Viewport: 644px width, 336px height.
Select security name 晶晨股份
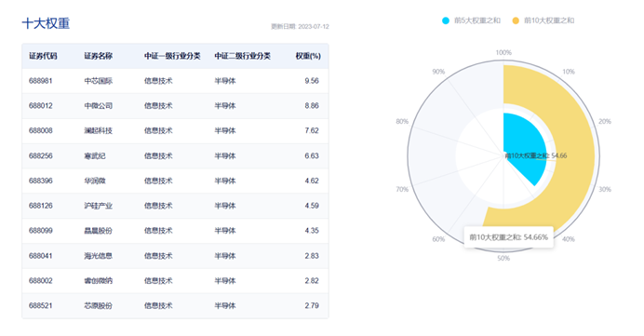(98, 231)
